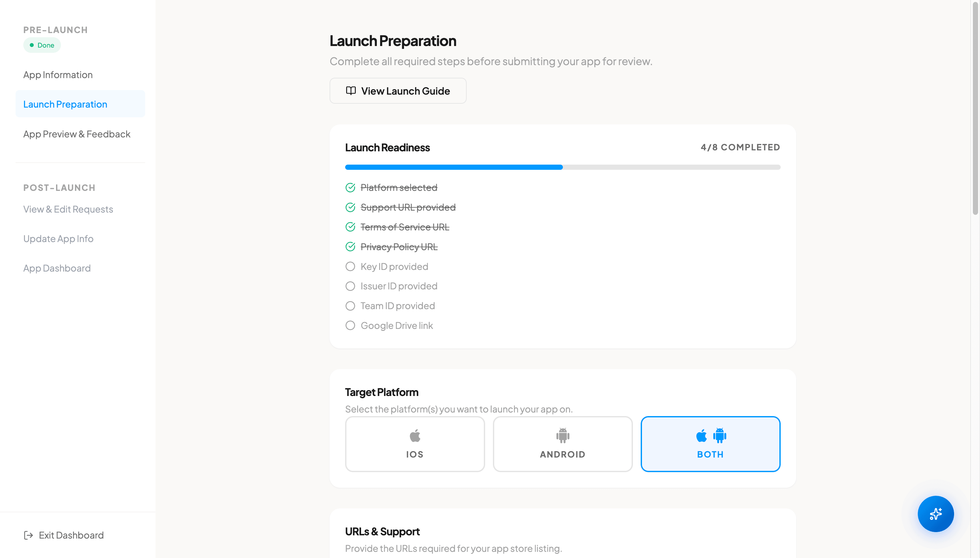Open the AI assistant sparkle button
Image resolution: width=980 pixels, height=558 pixels.
click(935, 514)
